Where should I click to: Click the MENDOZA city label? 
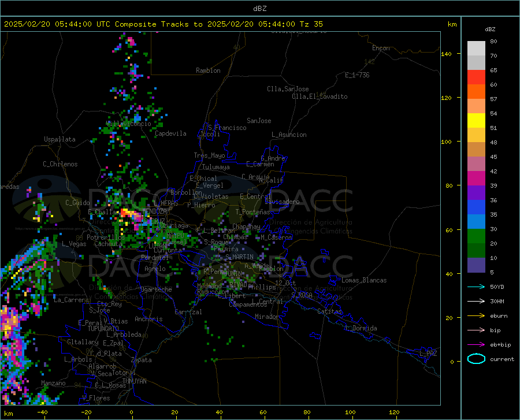154,211
